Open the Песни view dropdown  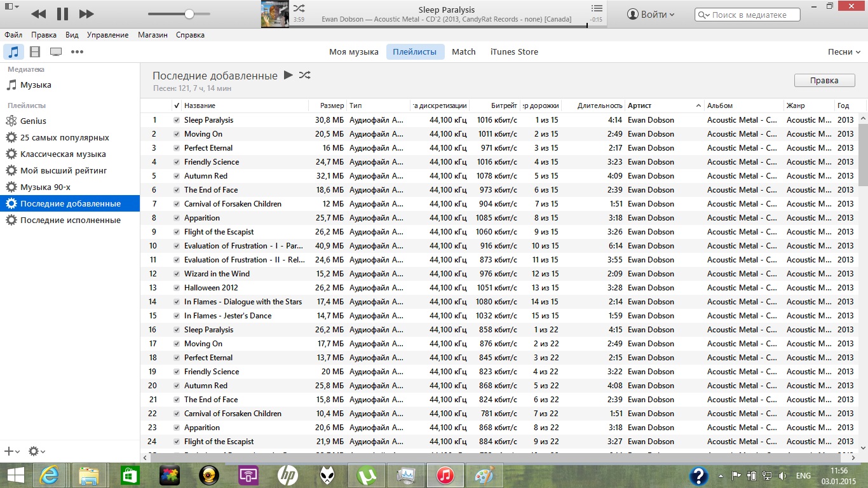pos(844,52)
